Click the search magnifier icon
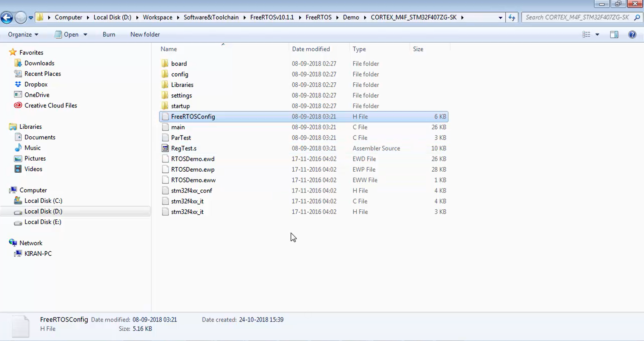The height and width of the screenshot is (341, 644). (x=637, y=17)
